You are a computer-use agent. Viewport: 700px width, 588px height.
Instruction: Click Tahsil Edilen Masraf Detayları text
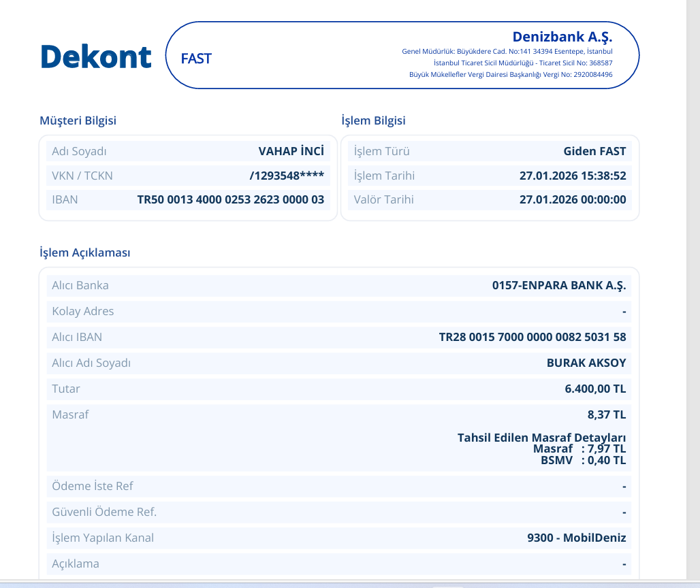[x=541, y=437]
